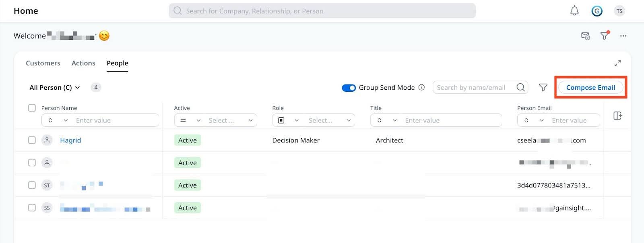Tick the SS row checkbox
Viewport: 644px width, 243px height.
click(32, 208)
